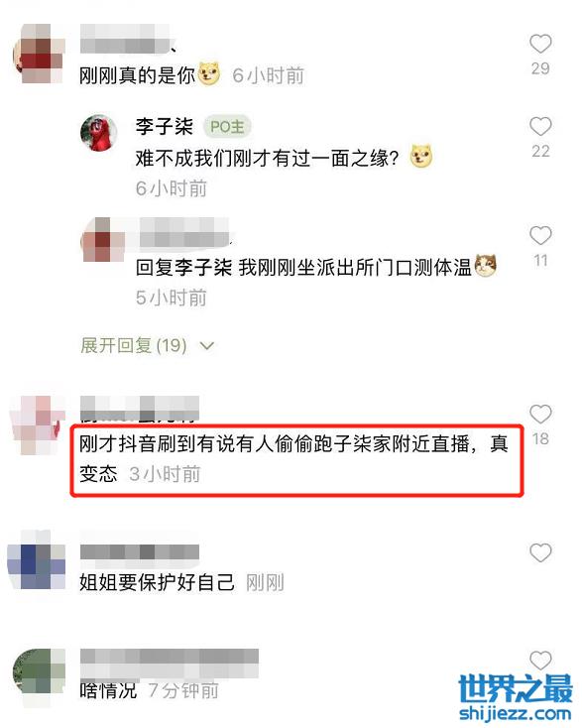Like the 派出所门口测体温 reply
The height and width of the screenshot is (728, 582).
540,236
